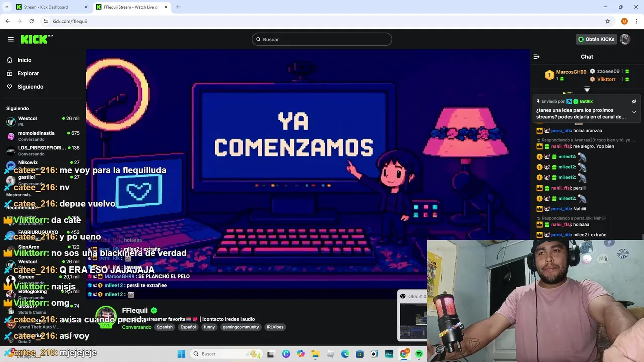This screenshot has height=362, width=644.
Task: Click nahii_ffsj on 'me alegro, Yop bien'
Action: (561, 146)
